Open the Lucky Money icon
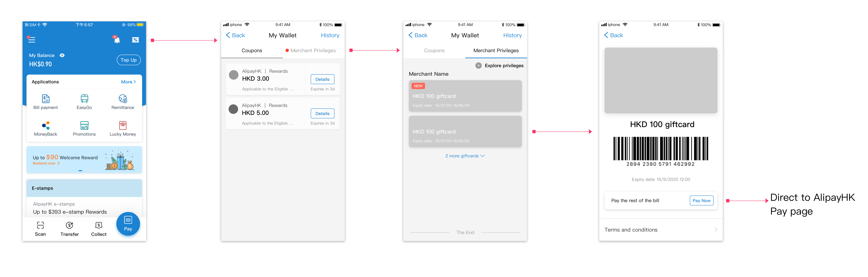 pos(123,125)
